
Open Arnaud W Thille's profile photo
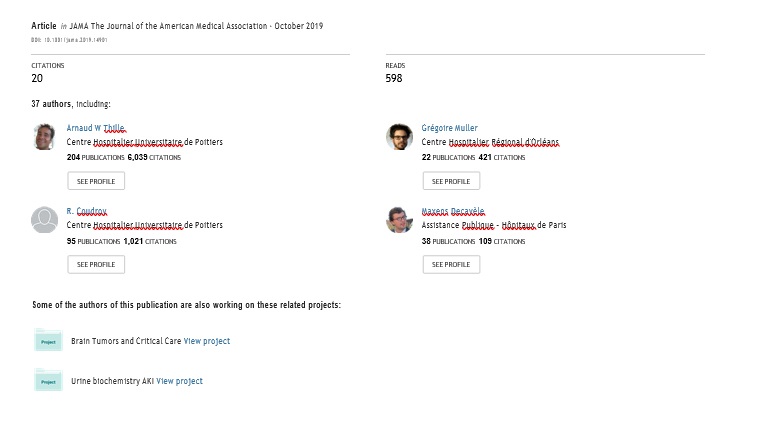[x=44, y=137]
